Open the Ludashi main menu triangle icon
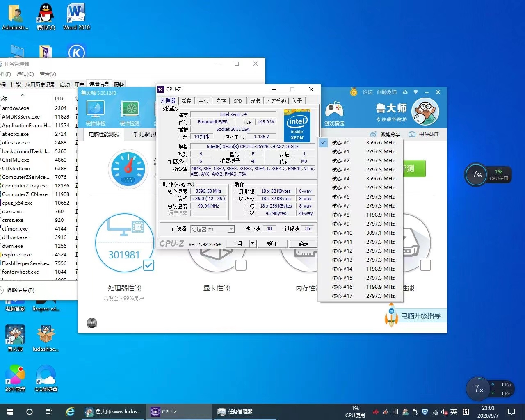The image size is (525, 420). pyautogui.click(x=415, y=92)
